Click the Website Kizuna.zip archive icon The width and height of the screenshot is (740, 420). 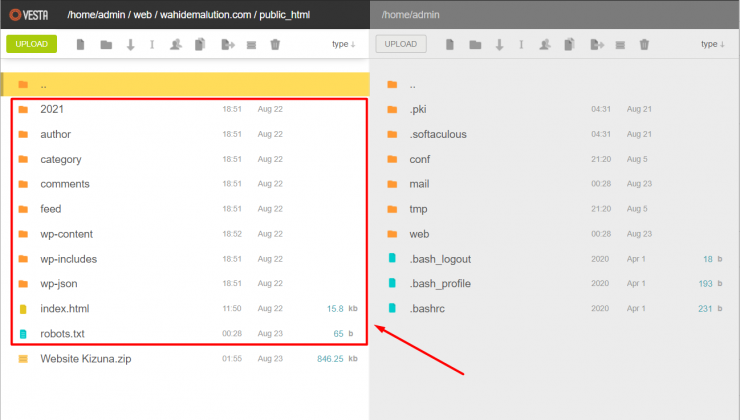[23, 359]
